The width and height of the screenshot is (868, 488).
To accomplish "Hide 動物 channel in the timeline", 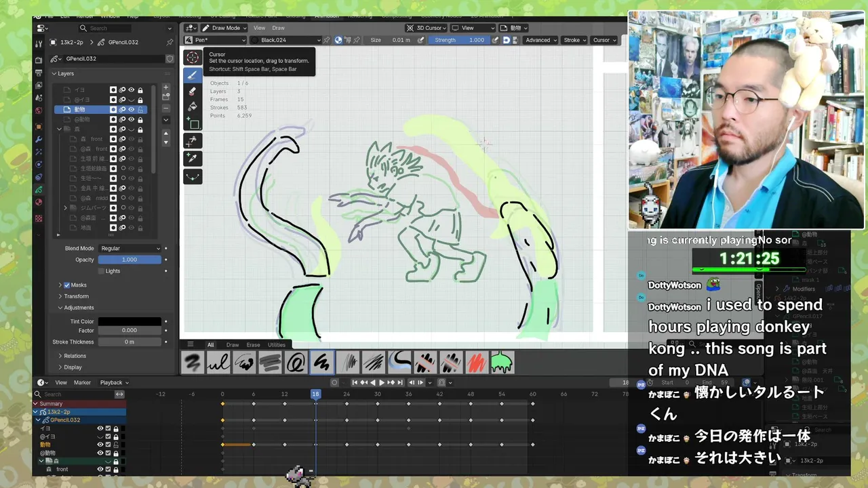I will [x=100, y=445].
